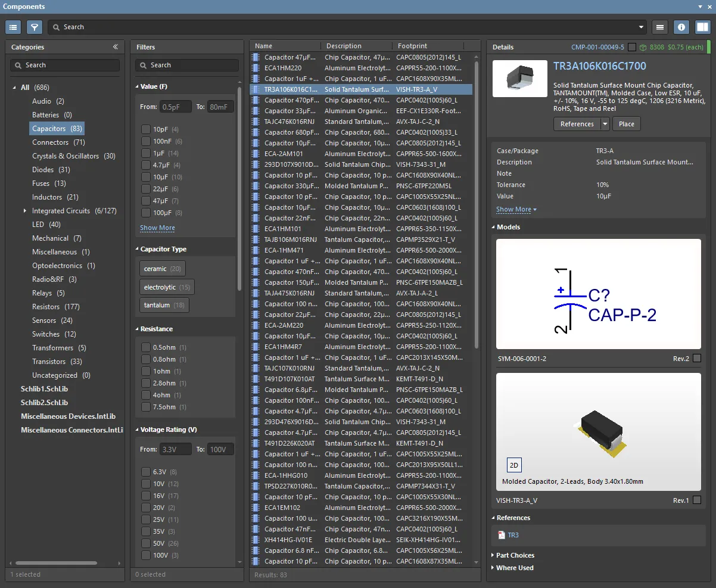Collapse Categories pane with double-chevron icon
The height and width of the screenshot is (588, 716).
point(116,47)
